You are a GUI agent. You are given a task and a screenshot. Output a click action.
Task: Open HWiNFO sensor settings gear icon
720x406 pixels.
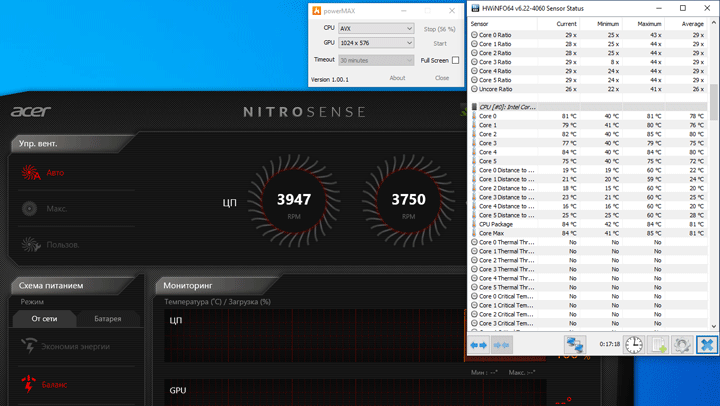coord(682,345)
